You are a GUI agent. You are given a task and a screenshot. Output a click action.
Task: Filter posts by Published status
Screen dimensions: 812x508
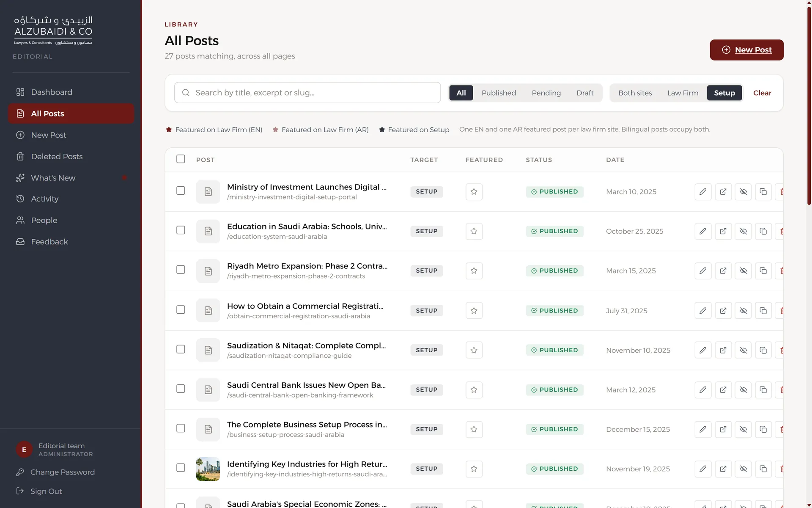[499, 93]
